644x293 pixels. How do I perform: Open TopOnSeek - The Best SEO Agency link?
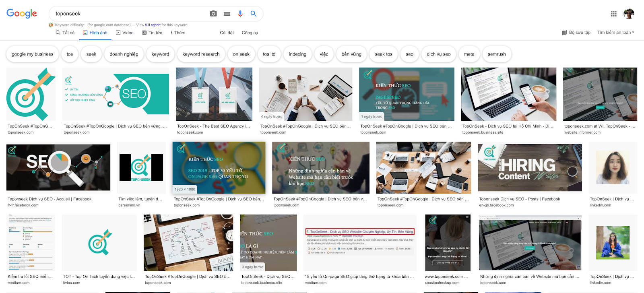[214, 126]
